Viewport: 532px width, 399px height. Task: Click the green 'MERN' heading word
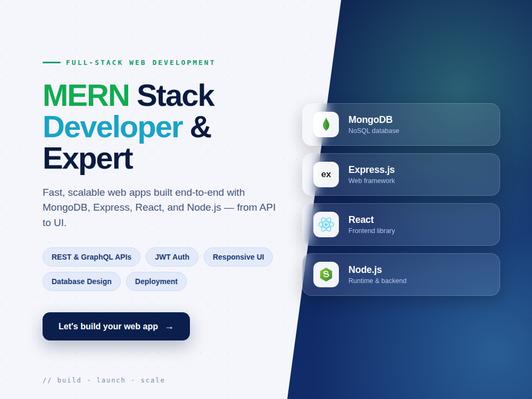(x=86, y=95)
